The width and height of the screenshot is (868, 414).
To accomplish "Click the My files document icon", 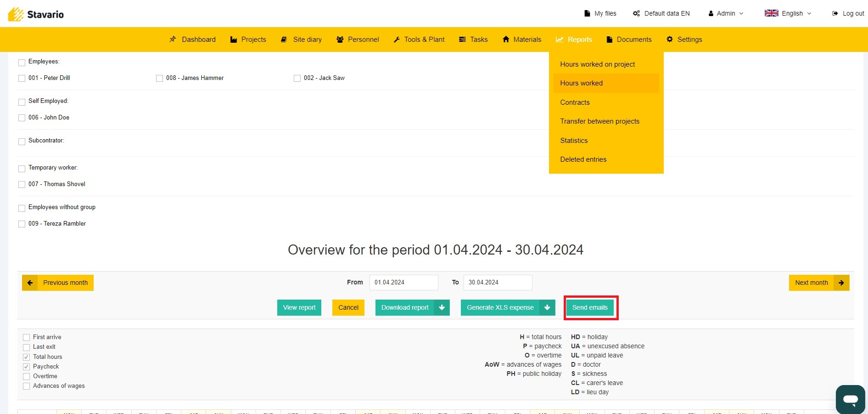I will pyautogui.click(x=587, y=13).
